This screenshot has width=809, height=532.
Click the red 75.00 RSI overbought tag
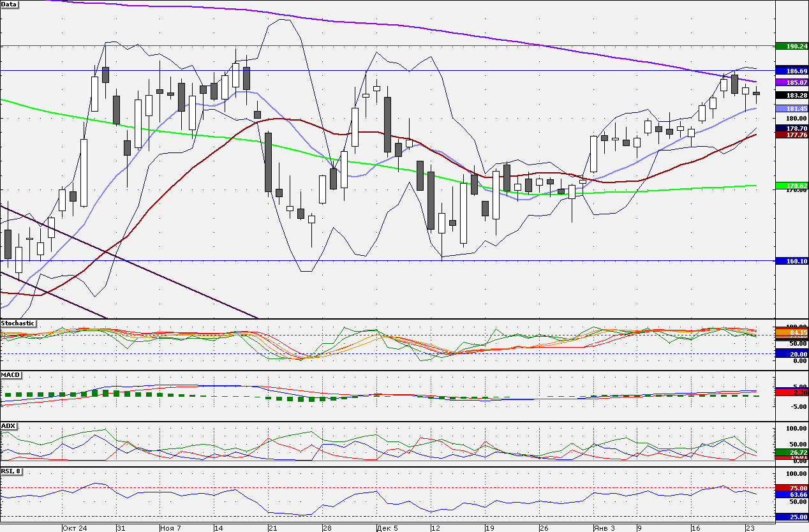(792, 487)
